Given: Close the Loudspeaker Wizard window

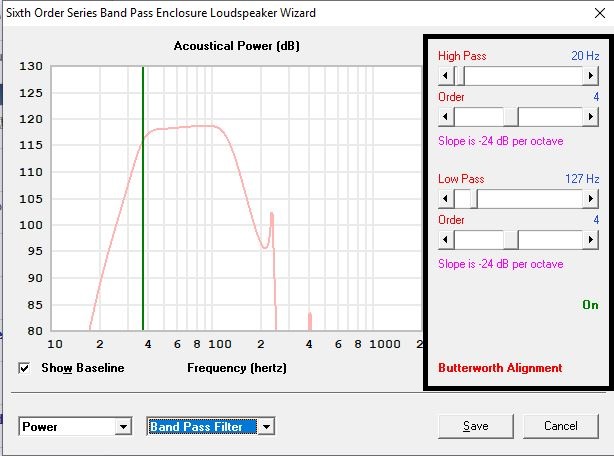Looking at the screenshot, I should tap(600, 13).
